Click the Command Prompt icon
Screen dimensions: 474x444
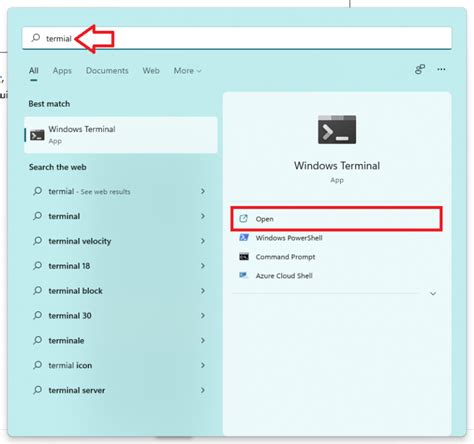click(244, 256)
